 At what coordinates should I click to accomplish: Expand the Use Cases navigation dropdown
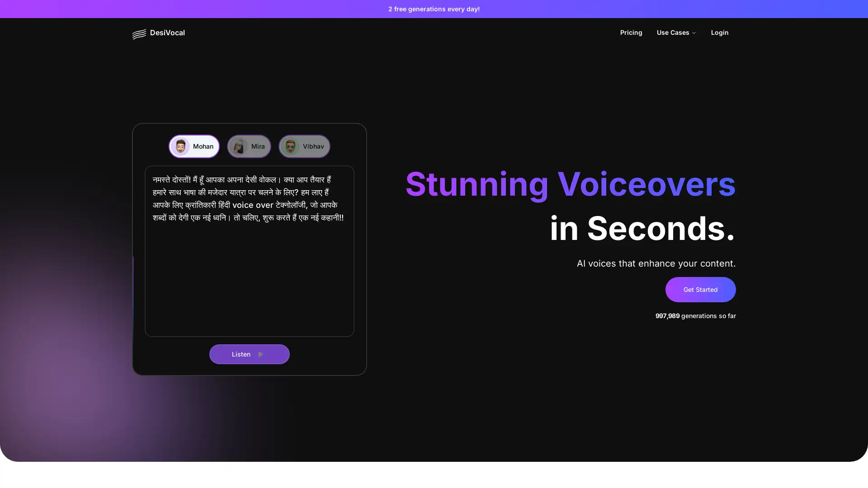coord(676,33)
